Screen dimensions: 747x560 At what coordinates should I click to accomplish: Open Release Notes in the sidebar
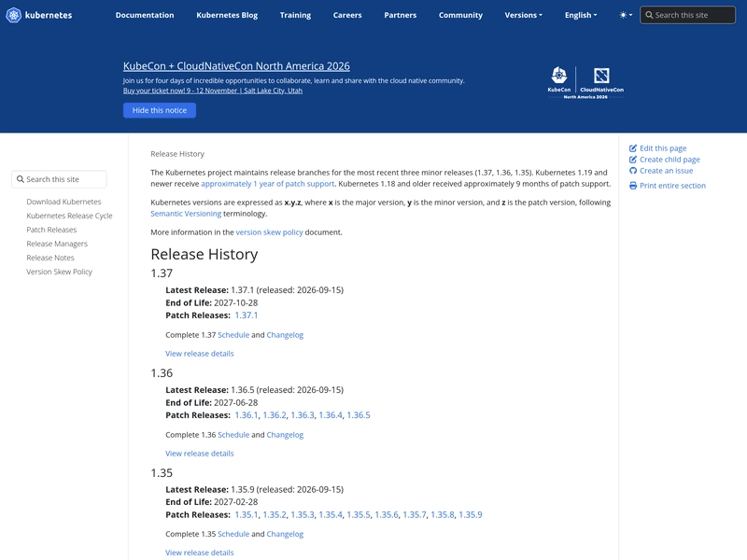[50, 258]
